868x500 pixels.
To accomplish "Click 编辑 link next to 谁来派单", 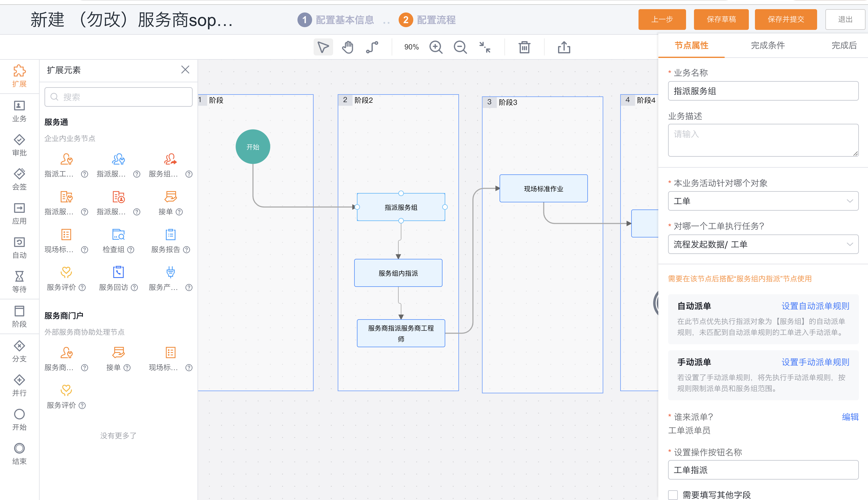I will (x=850, y=417).
